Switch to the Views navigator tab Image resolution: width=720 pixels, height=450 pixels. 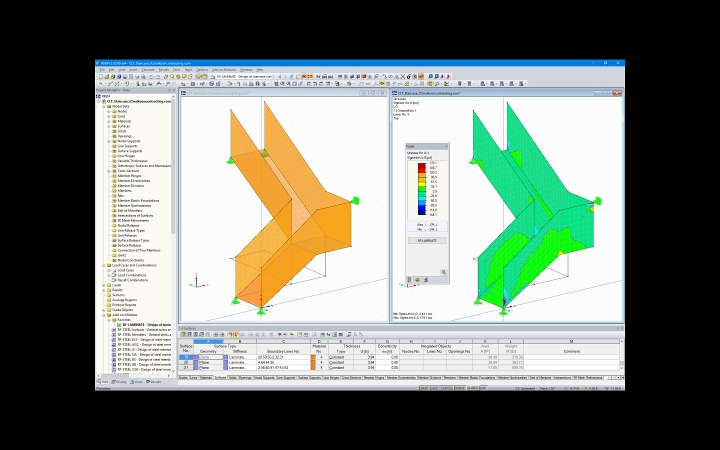pos(136,382)
